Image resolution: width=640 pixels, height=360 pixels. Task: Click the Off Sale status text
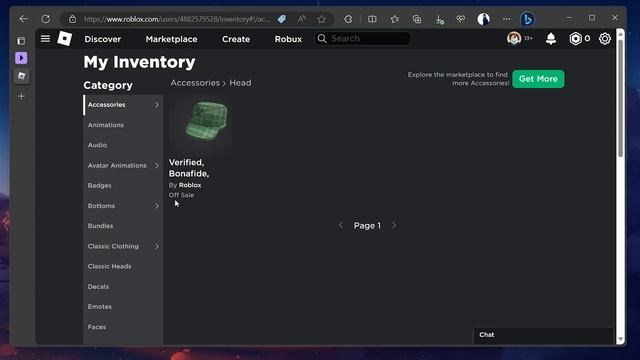[x=181, y=195]
